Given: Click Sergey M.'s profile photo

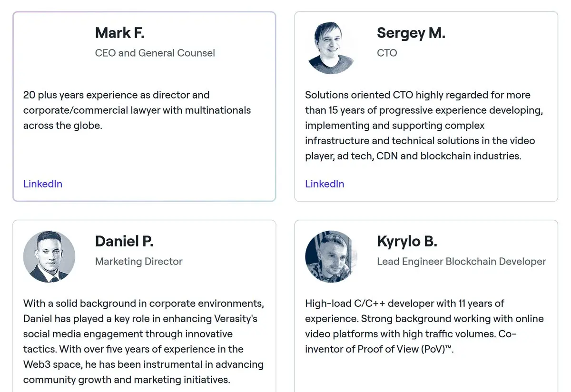Looking at the screenshot, I should (331, 48).
